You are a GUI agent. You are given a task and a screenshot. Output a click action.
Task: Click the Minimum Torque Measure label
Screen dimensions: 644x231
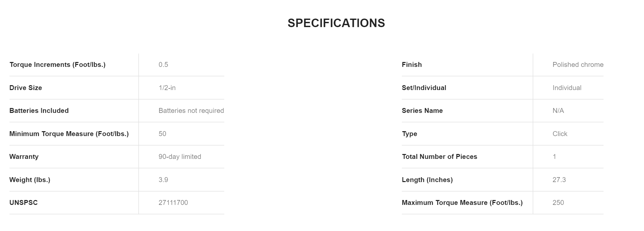point(69,134)
